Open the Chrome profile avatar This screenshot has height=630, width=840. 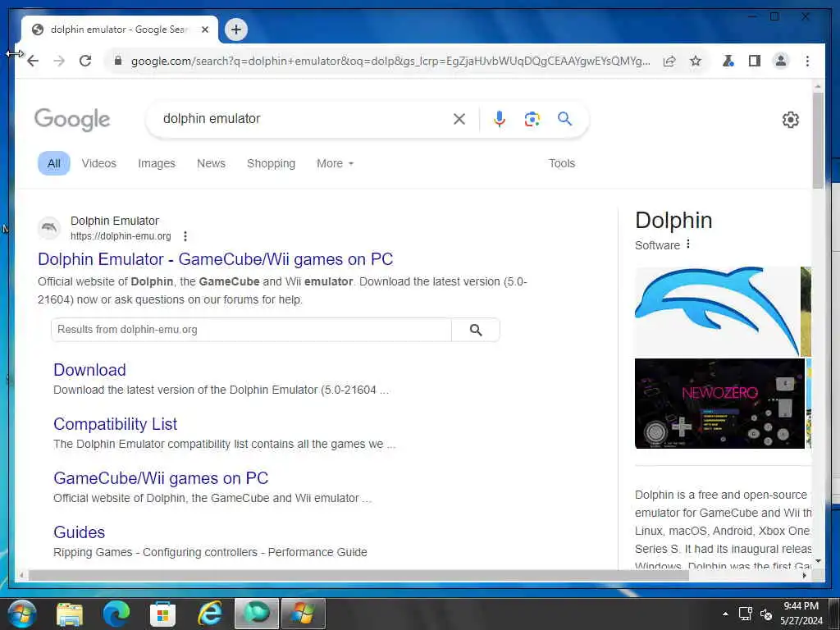pos(781,61)
